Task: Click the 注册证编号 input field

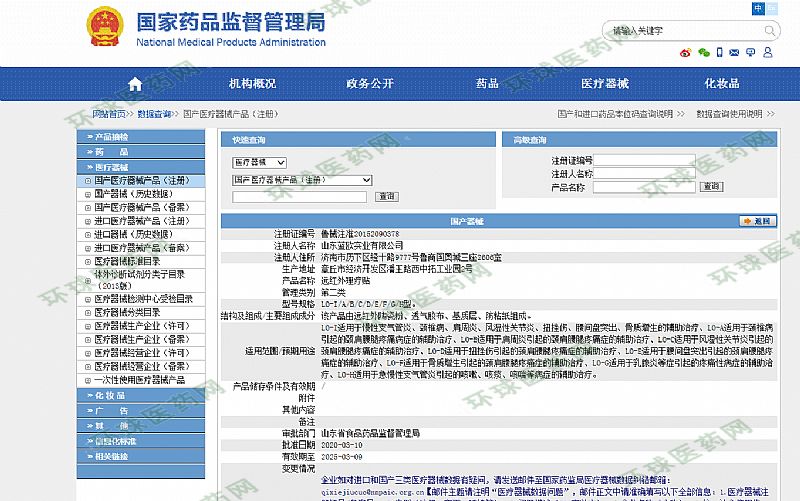Action: point(645,160)
